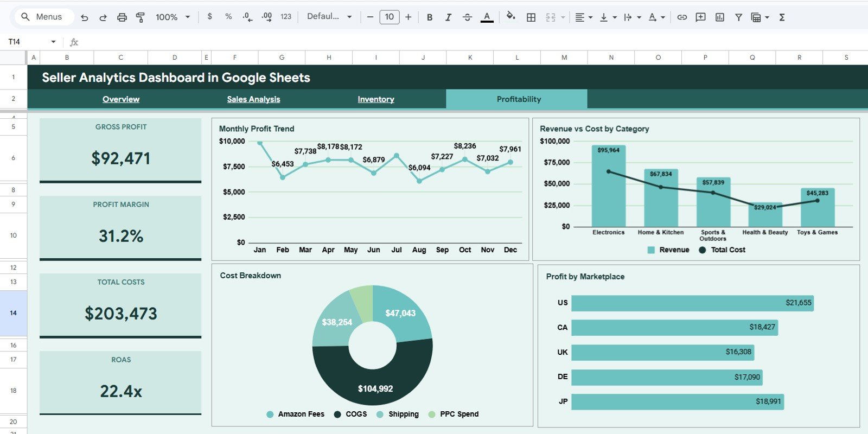Click the US marketplace profit bar
This screenshot has height=434, width=868.
tap(692, 303)
